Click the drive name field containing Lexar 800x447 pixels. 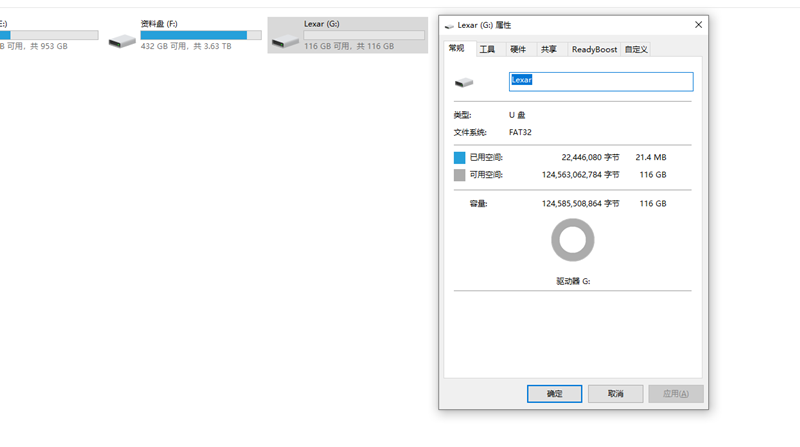601,82
